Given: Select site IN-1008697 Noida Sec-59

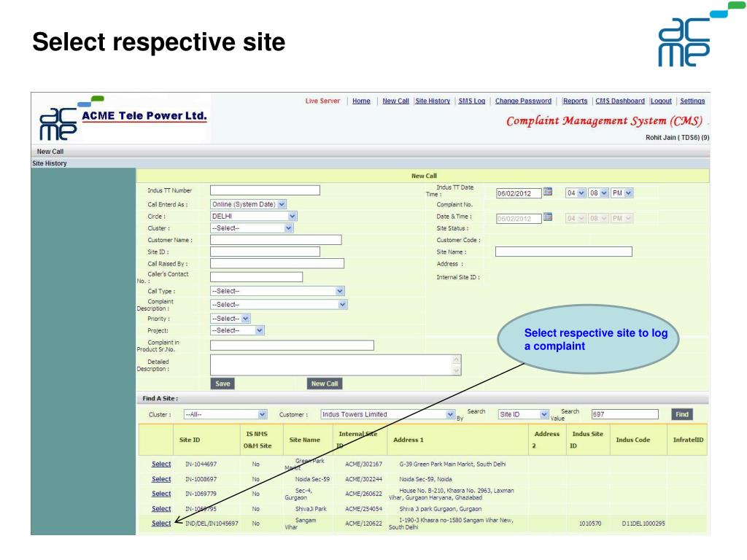Looking at the screenshot, I should point(161,479).
